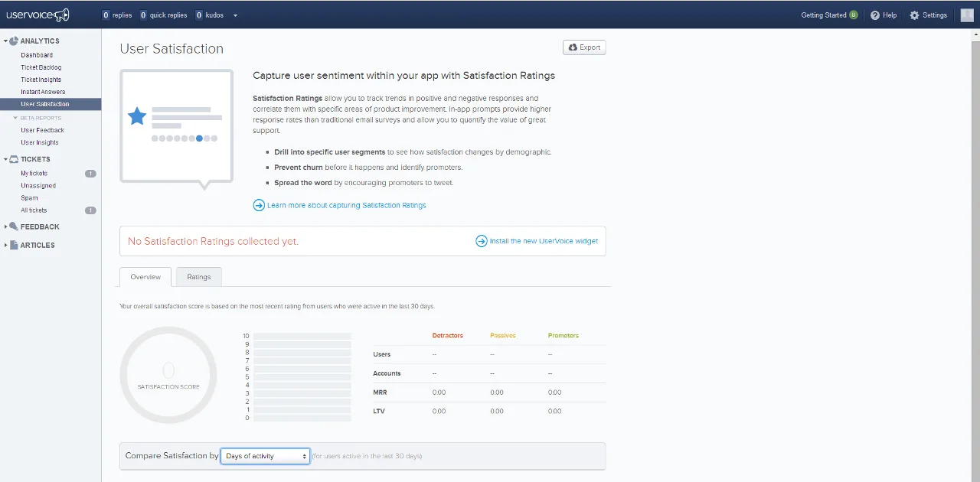The width and height of the screenshot is (980, 482).
Task: Open Learn more about capturing Satisfaction Ratings
Action: coord(347,205)
